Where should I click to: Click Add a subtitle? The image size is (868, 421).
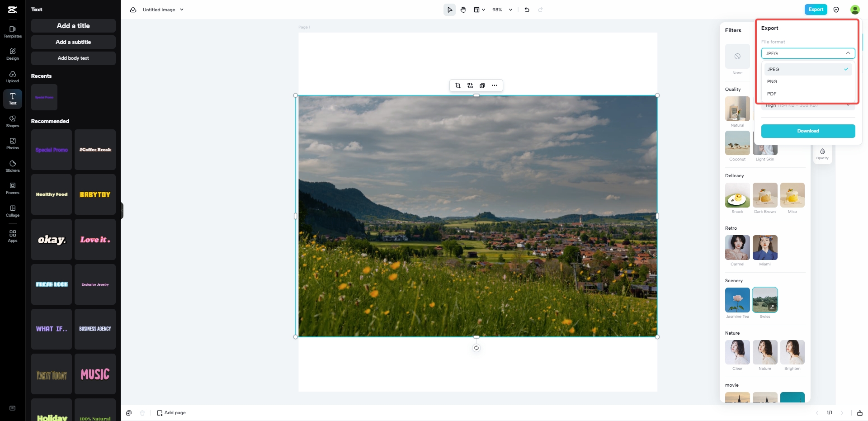(73, 42)
